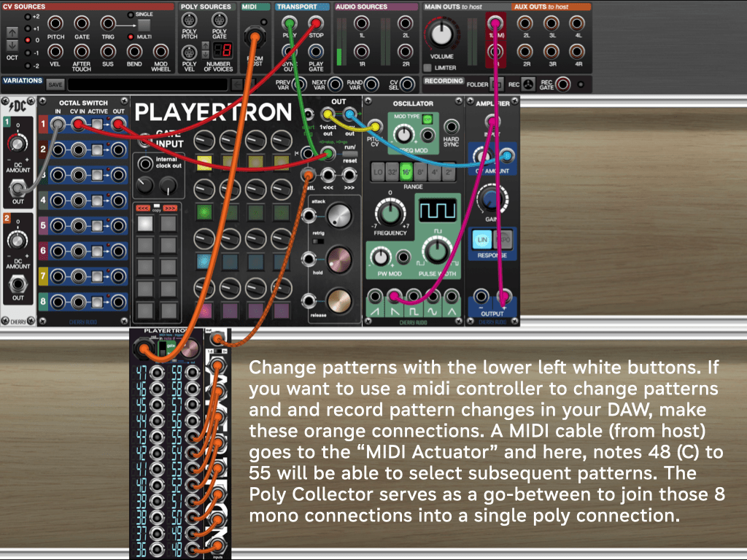Screen dimensions: 747x560
Task: Click the PLAY GATE transport jack
Action: point(316,51)
